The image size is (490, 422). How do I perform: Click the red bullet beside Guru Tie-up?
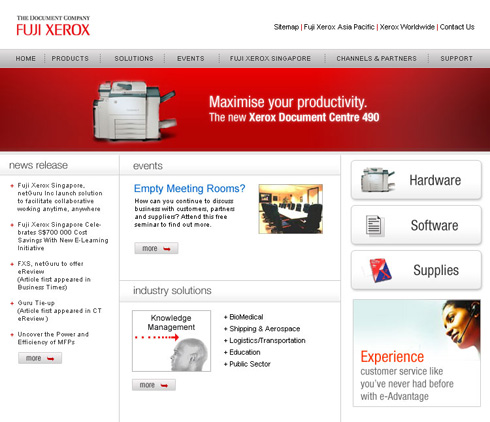12,303
